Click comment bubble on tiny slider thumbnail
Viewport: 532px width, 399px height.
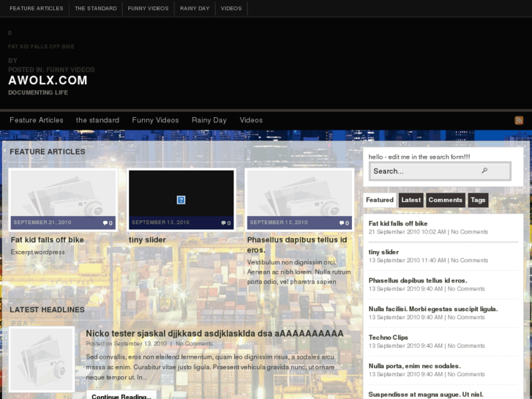coord(223,223)
